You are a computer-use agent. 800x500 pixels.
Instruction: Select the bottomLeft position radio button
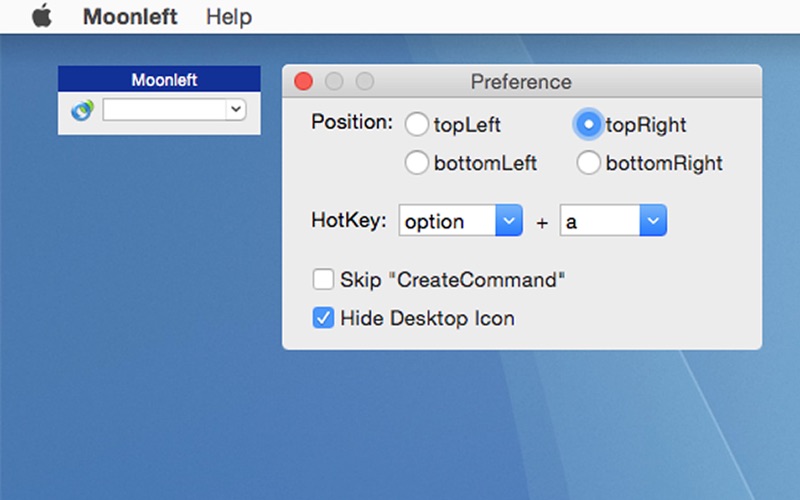pos(416,163)
